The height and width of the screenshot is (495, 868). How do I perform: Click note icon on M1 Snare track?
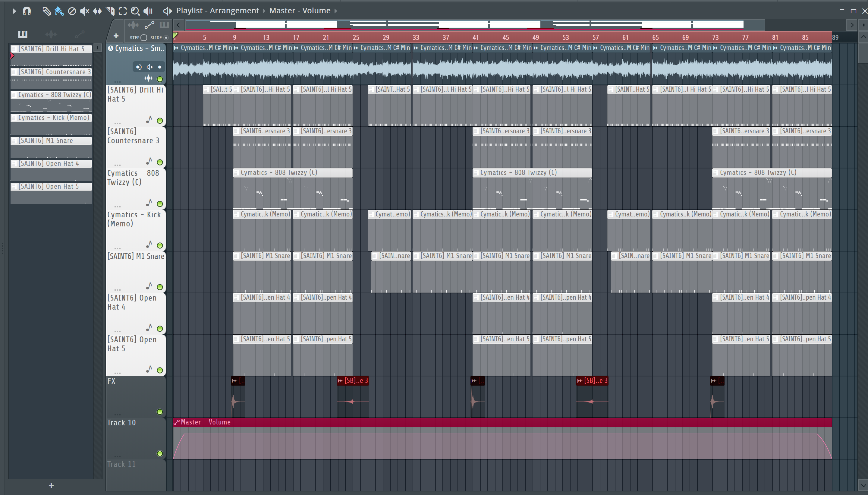149,285
